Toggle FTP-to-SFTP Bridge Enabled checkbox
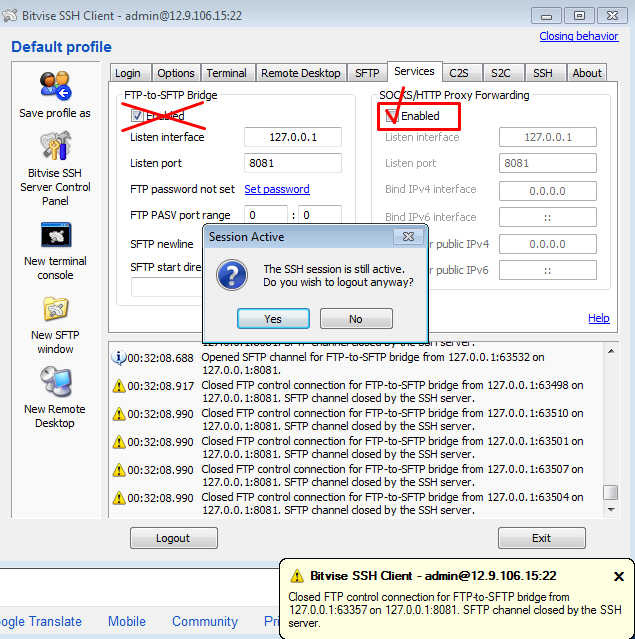This screenshot has height=639, width=635. tap(137, 116)
